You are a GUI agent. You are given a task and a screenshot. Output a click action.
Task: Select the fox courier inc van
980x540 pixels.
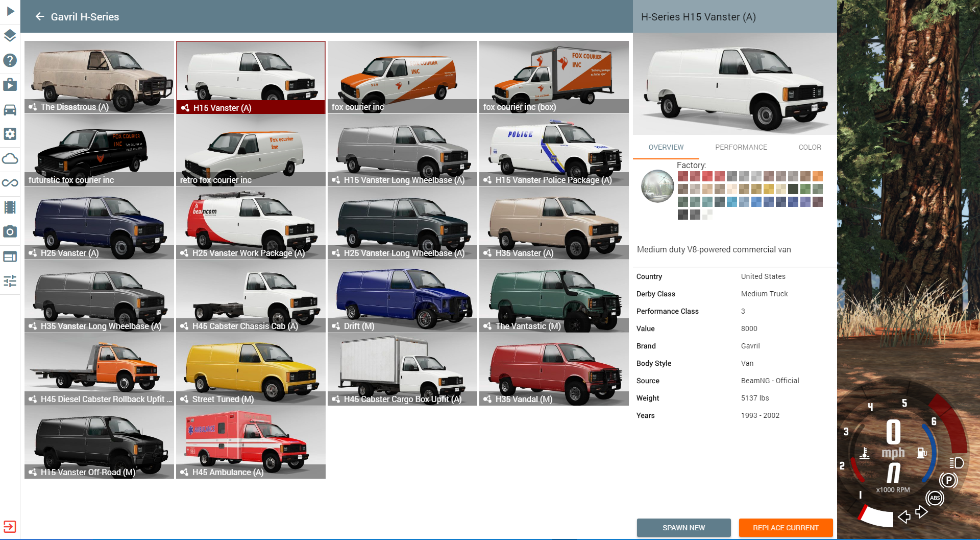coord(402,77)
